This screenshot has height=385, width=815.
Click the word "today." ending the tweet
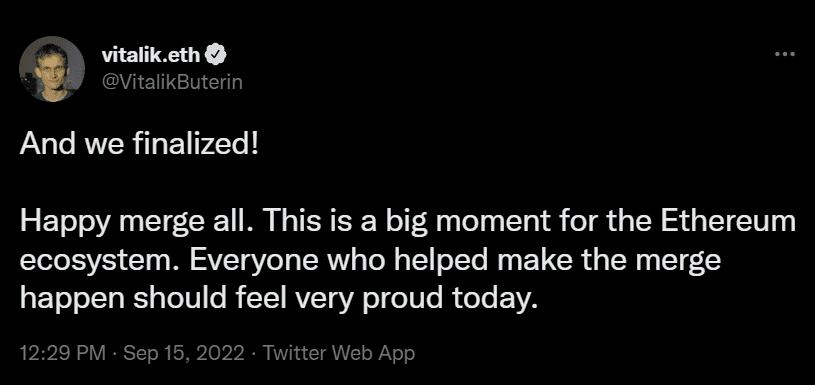493,300
